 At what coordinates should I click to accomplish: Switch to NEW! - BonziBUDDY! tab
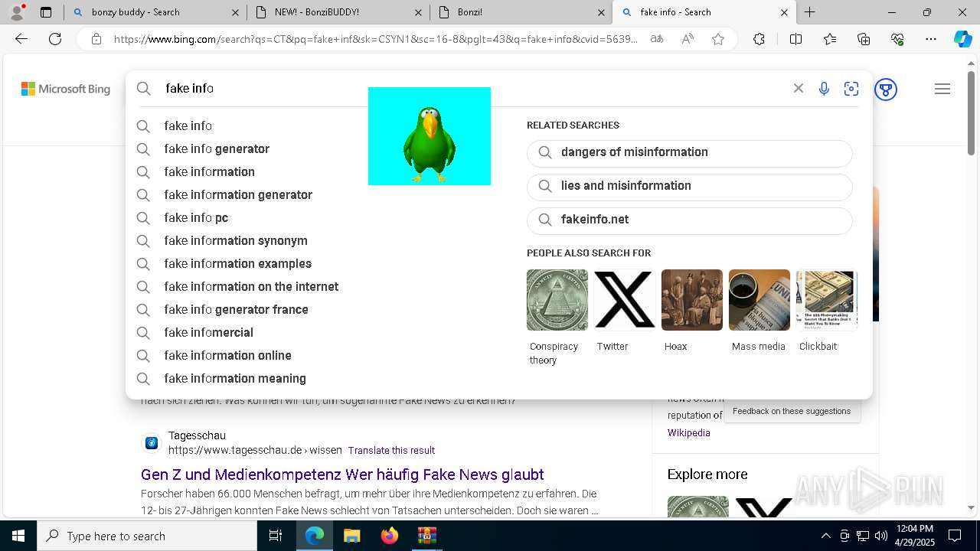(338, 12)
